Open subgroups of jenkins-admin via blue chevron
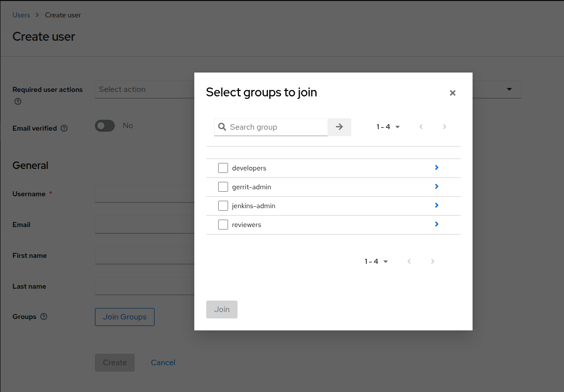 436,205
